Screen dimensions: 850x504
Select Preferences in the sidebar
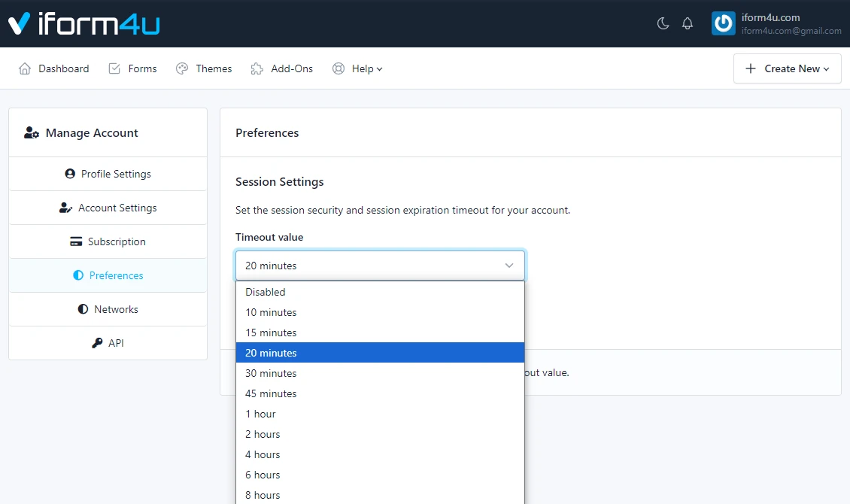[108, 275]
